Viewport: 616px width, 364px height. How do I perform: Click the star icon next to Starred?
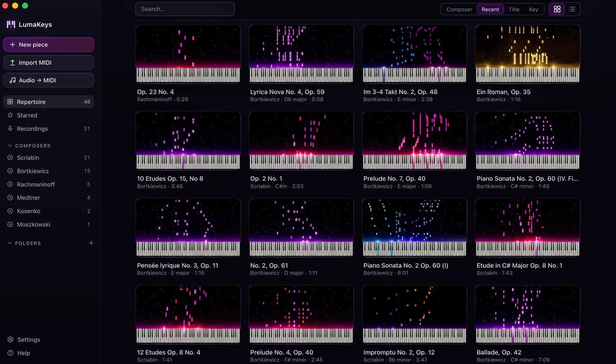(x=10, y=115)
